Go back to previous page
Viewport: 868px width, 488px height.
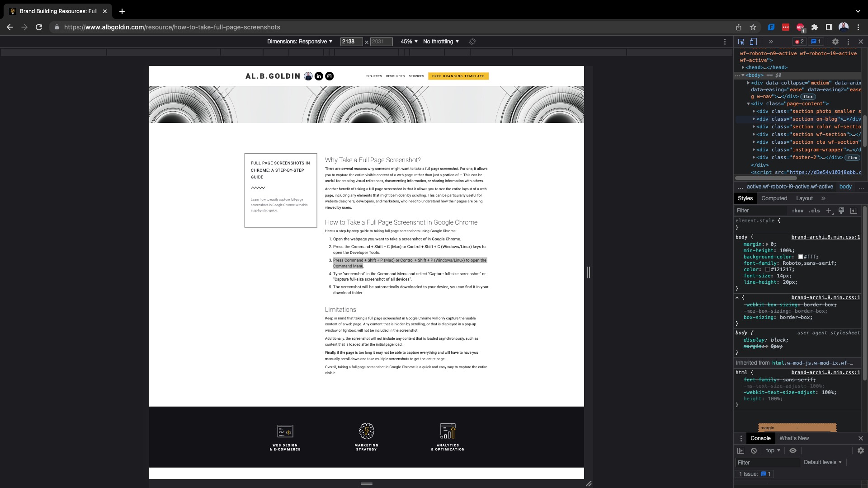[x=10, y=27]
